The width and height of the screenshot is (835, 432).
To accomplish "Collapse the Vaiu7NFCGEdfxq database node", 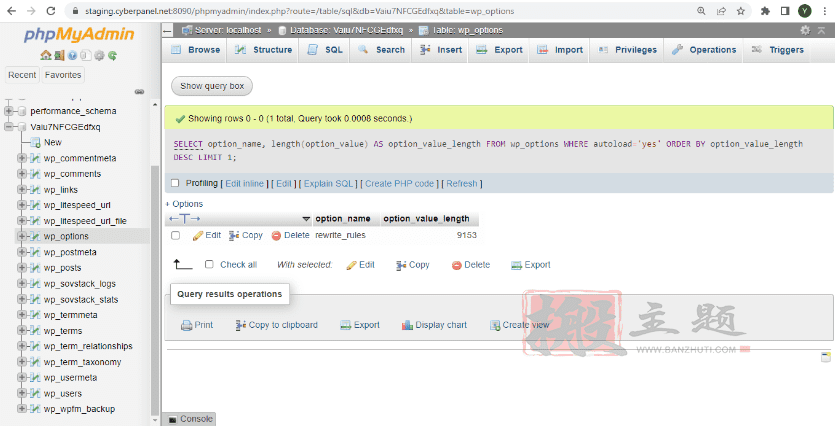I will tap(9, 127).
